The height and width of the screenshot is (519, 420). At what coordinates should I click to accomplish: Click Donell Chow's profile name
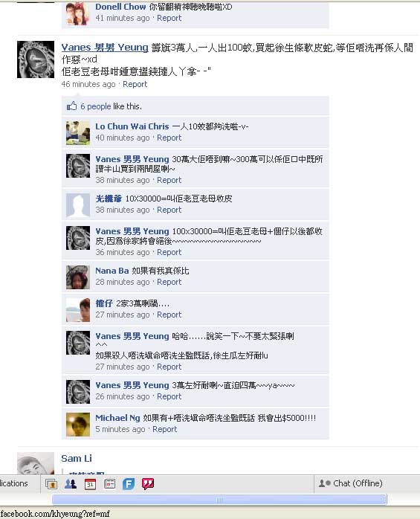(x=120, y=7)
